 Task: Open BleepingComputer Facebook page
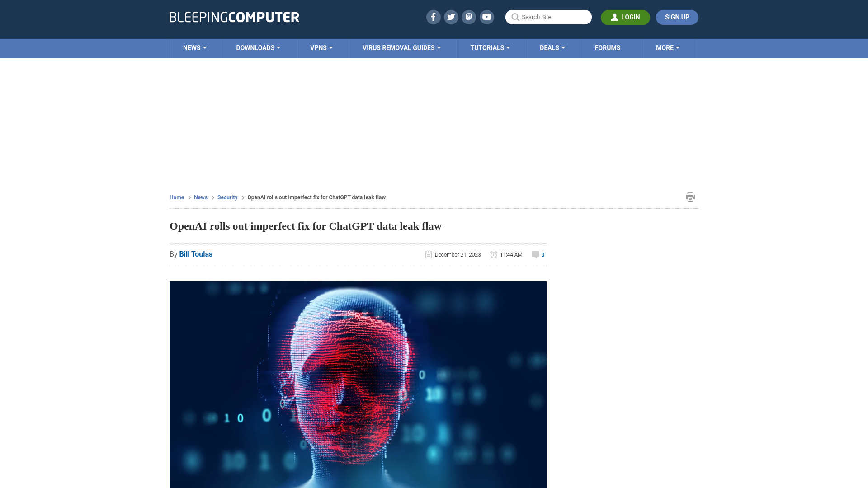[x=433, y=17]
